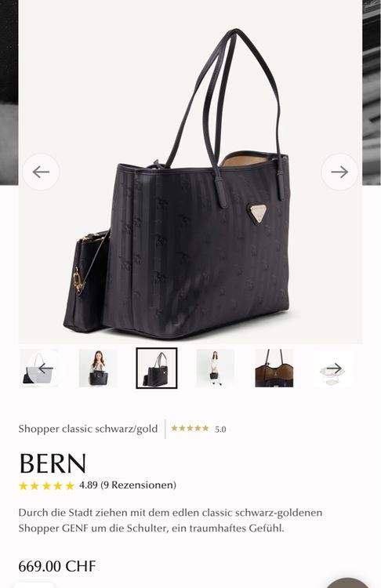Click the peeking previous slide at the left edge
The height and width of the screenshot is (588, 381).
(x=9, y=93)
